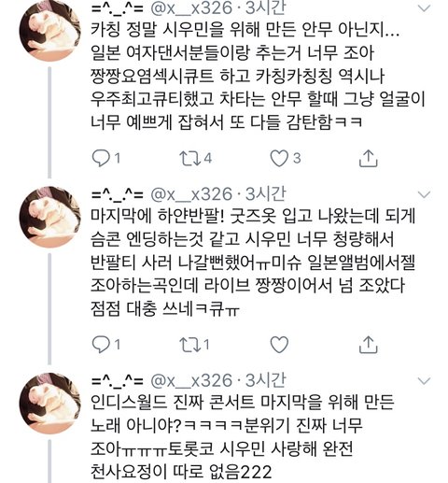This screenshot has width=448, height=483.
Task: Open the tweet text starting with 마지막에 하얀반팔
Action: click(x=253, y=263)
